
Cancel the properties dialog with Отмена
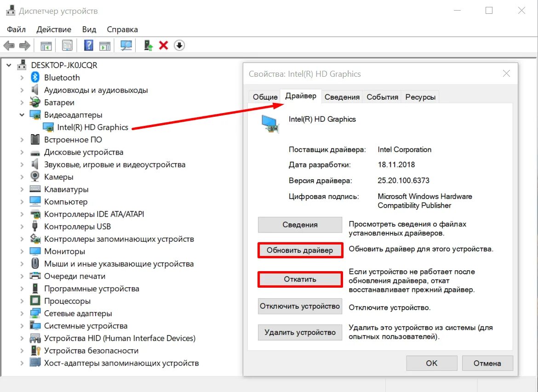487,363
